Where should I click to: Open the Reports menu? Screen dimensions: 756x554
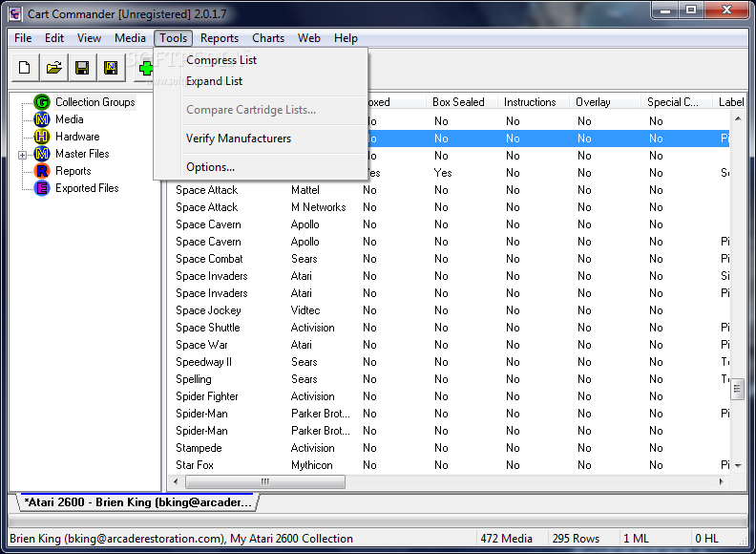220,38
